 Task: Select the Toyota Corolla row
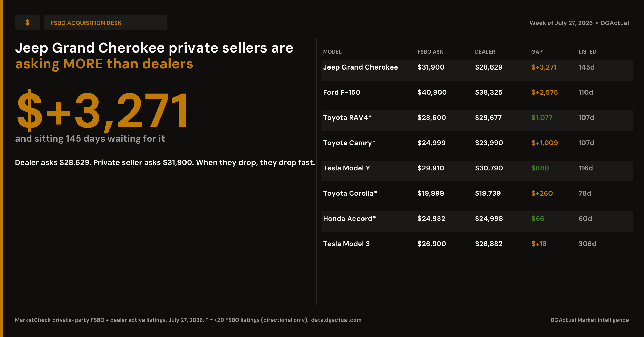pos(477,196)
